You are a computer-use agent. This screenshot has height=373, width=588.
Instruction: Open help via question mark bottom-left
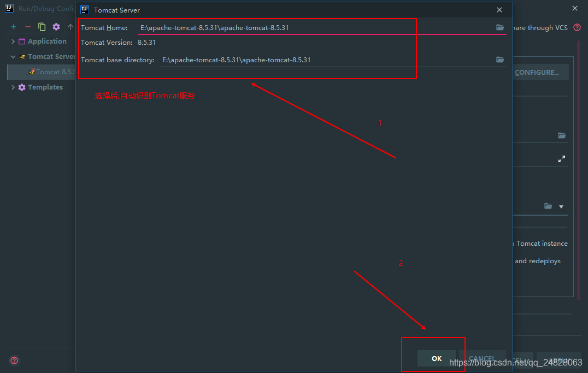(x=14, y=360)
